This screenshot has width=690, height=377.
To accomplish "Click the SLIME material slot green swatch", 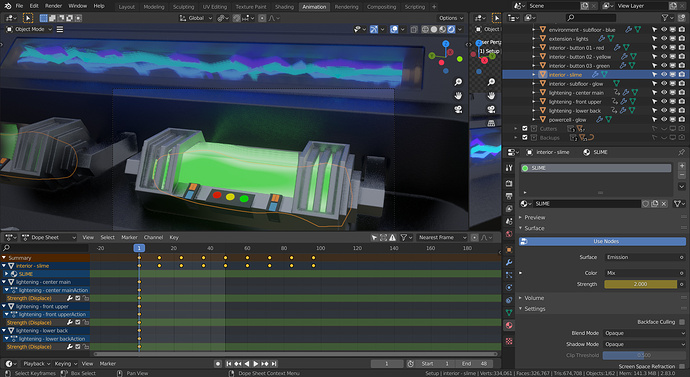I will pos(525,168).
